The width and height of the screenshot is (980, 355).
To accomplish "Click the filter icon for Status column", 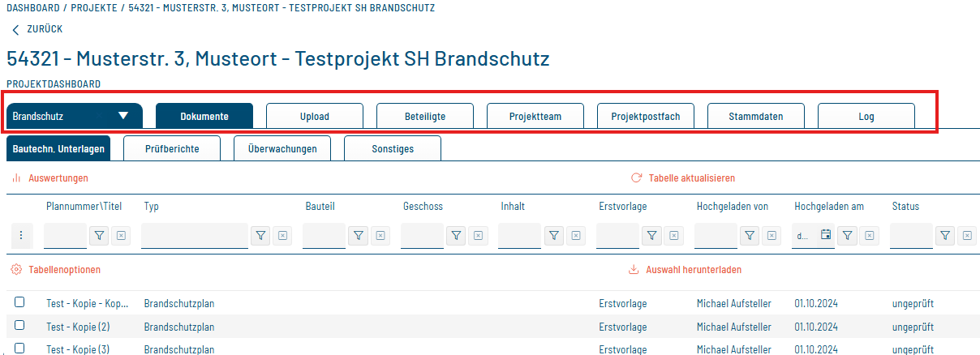I will (x=944, y=236).
